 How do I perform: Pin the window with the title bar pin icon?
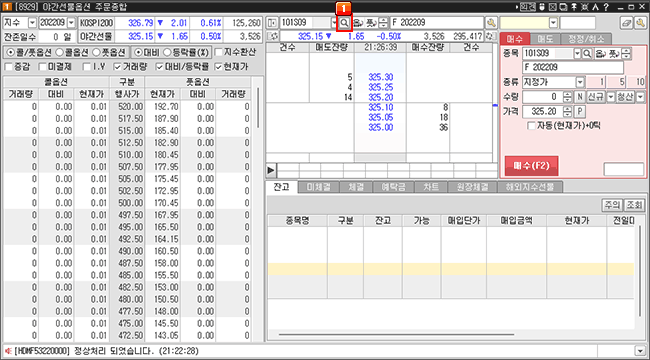574,7
